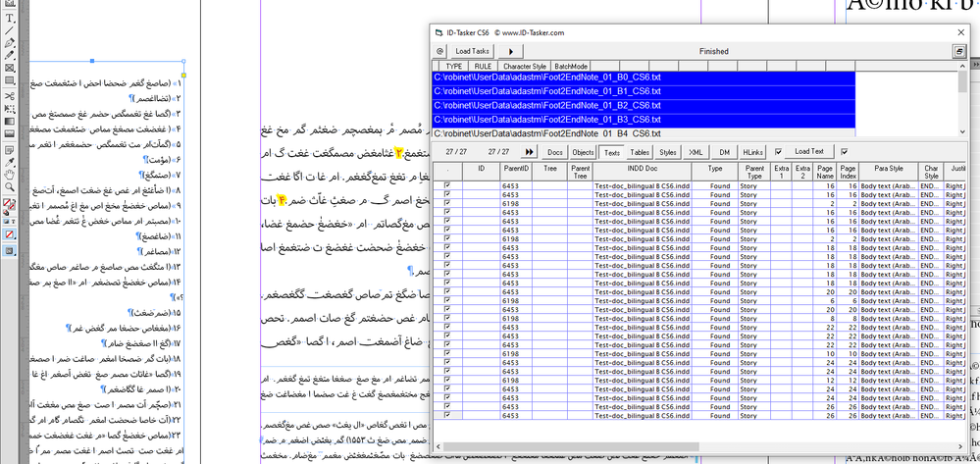Select task file Foot2EndNote_01_B2_CS6.txt

pyautogui.click(x=644, y=105)
